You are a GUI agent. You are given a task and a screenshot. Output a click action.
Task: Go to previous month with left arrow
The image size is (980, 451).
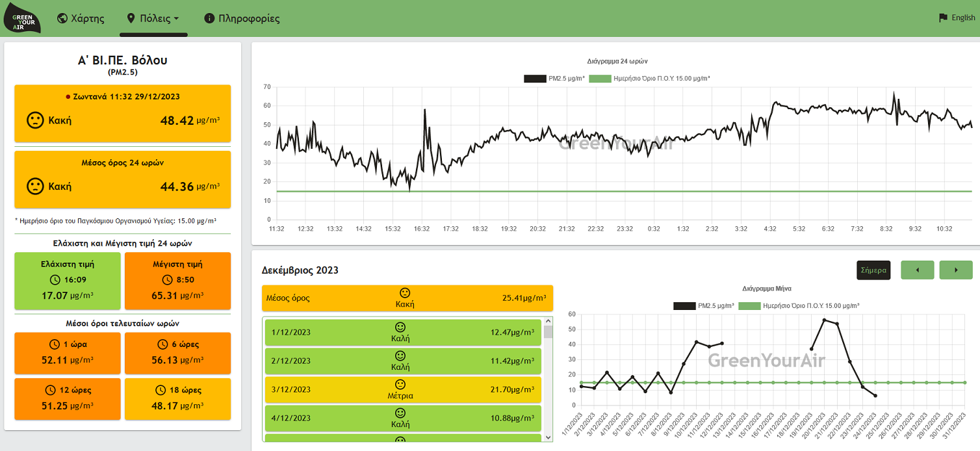(x=917, y=270)
